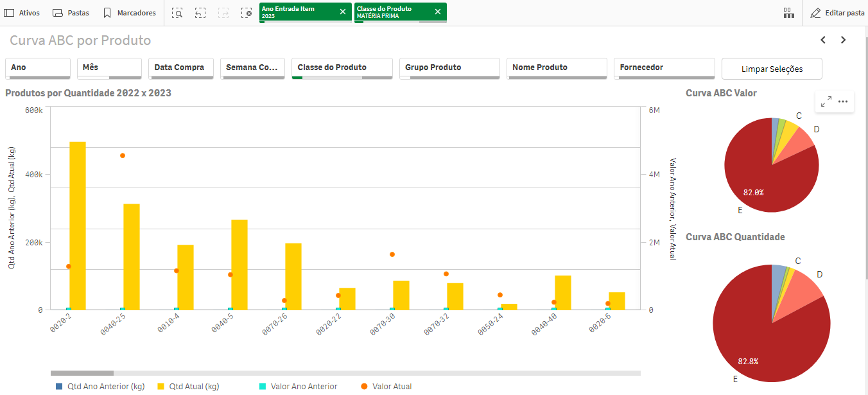Remove the Classe do Produto MATÉRIA PRIMA selection
The height and width of the screenshot is (395, 868).
pos(438,12)
